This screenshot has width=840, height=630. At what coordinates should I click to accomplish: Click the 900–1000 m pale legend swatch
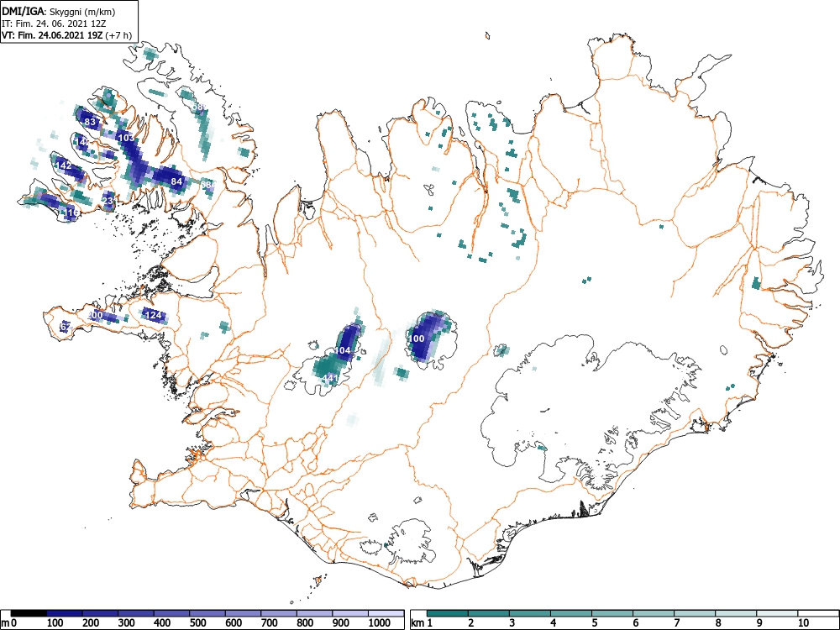(x=350, y=613)
